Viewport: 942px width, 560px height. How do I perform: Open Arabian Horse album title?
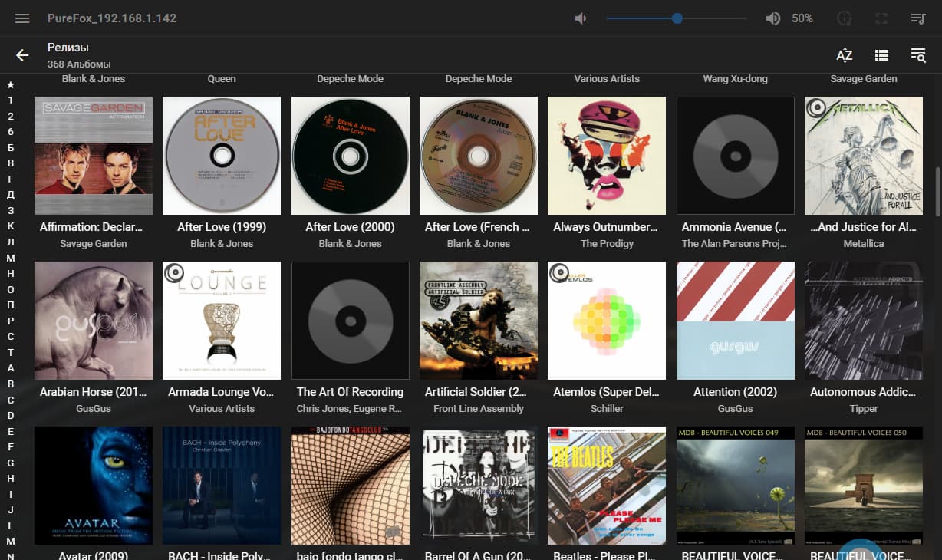(x=94, y=392)
